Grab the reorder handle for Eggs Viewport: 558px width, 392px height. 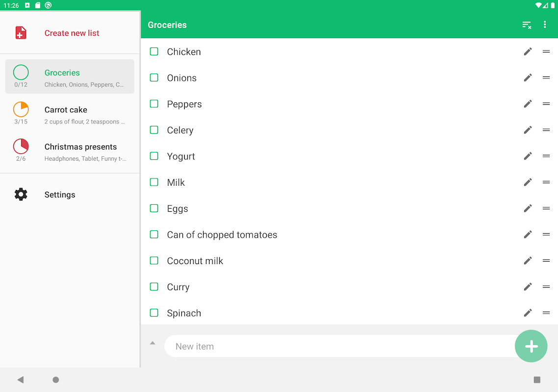[546, 208]
